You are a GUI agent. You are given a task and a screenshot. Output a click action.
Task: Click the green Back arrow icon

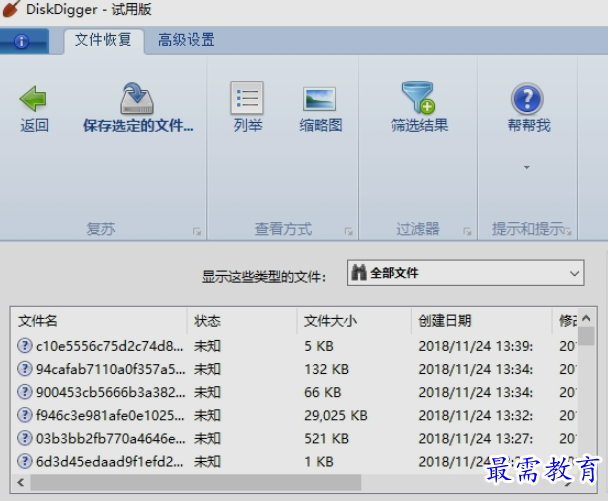(x=33, y=98)
